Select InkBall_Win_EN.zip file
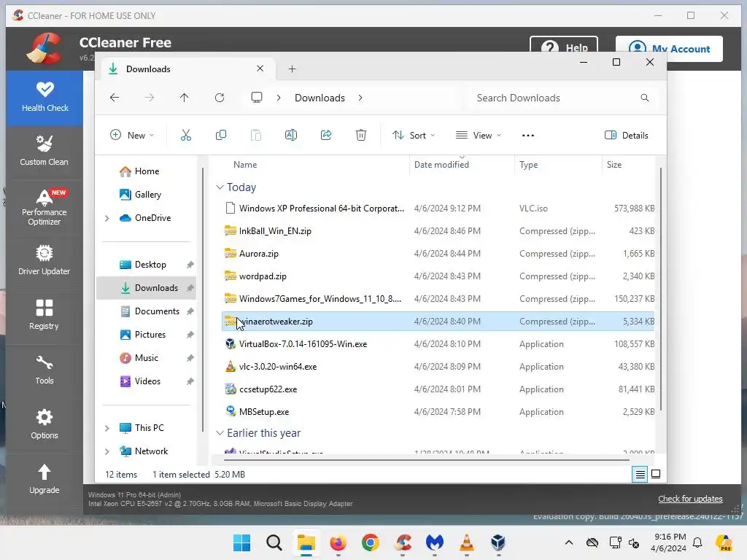Viewport: 747px width, 560px height. (438, 231)
